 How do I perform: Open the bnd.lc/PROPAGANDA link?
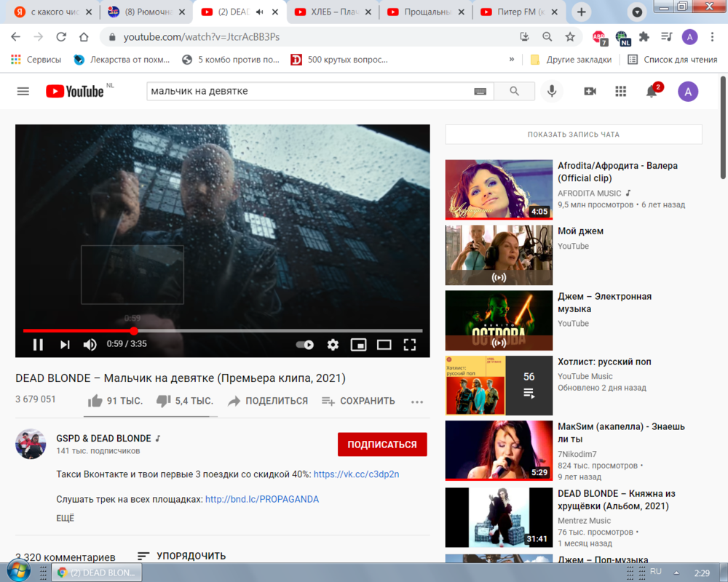click(262, 499)
